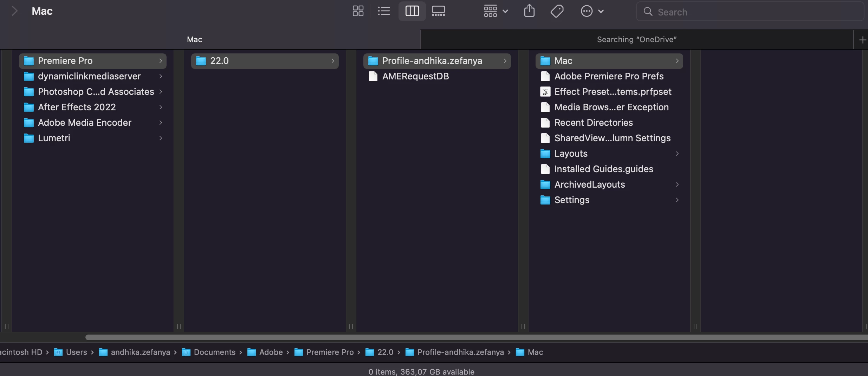Click the Layouts folder icon
The height and width of the screenshot is (376, 868).
tap(545, 154)
